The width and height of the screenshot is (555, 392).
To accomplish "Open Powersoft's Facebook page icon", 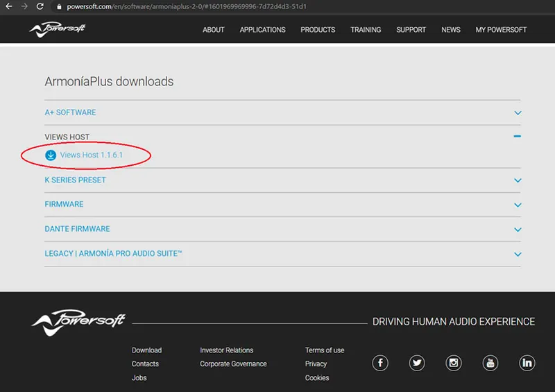I will [x=380, y=363].
